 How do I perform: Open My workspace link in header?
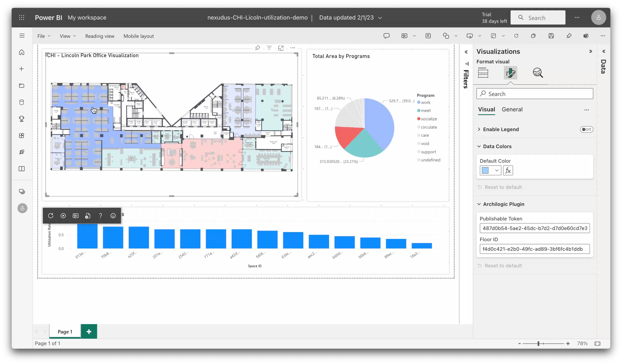[x=87, y=17]
